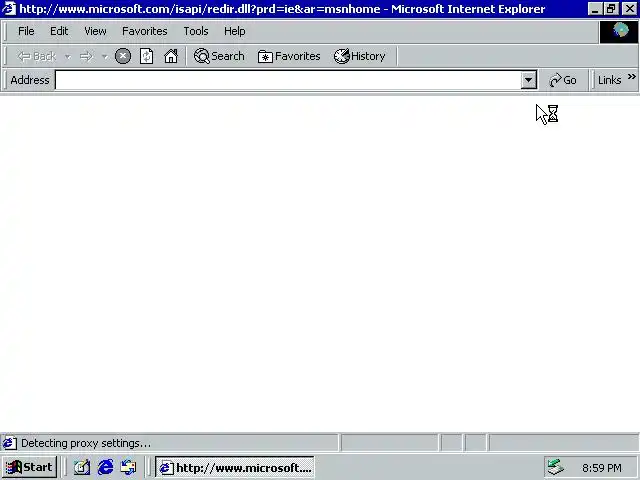The image size is (640, 480).
Task: Open the Favorites menu
Action: click(x=145, y=31)
